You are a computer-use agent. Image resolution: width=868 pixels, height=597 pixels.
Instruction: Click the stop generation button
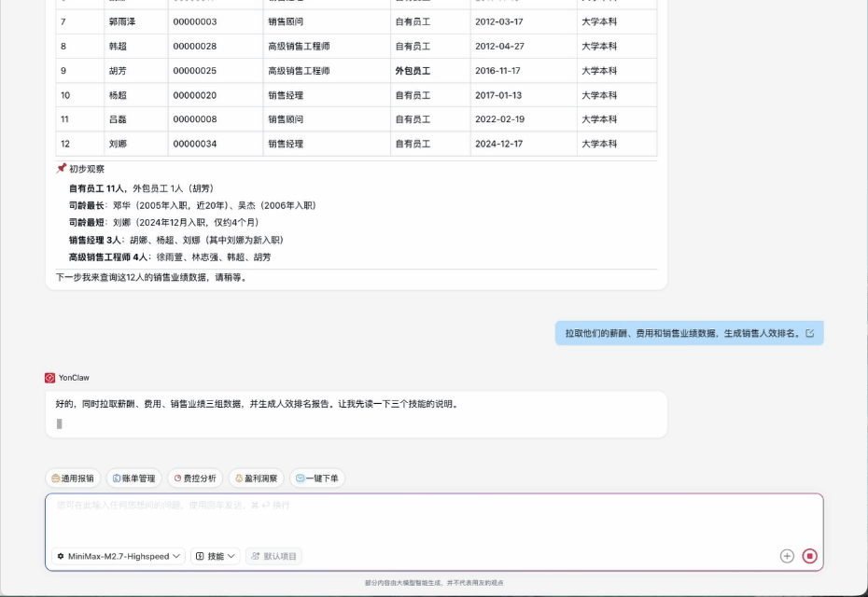(x=809, y=556)
